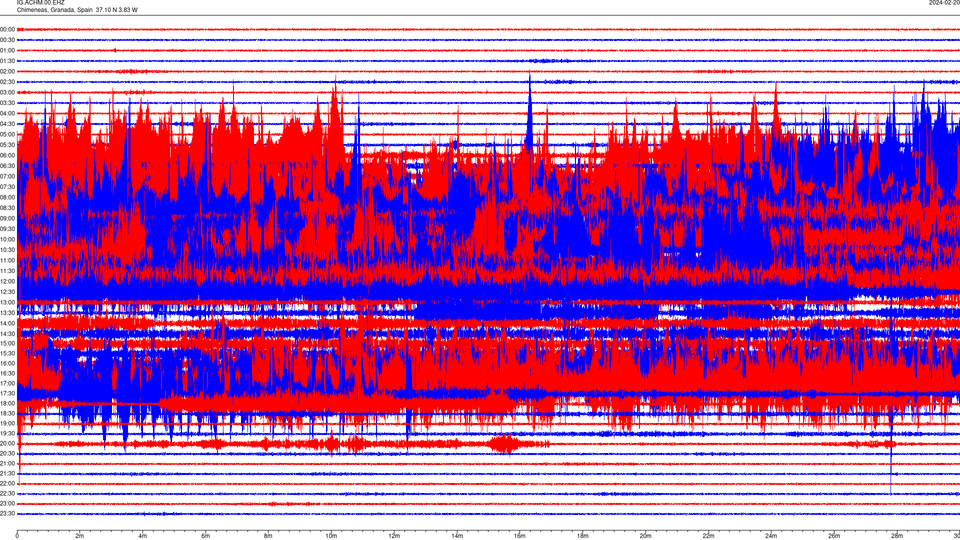
Task: Select the 23:00 trace time label
Action: point(7,504)
